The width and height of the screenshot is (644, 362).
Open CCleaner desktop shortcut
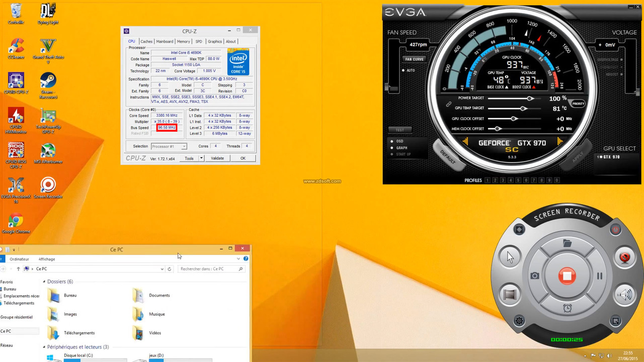click(16, 49)
